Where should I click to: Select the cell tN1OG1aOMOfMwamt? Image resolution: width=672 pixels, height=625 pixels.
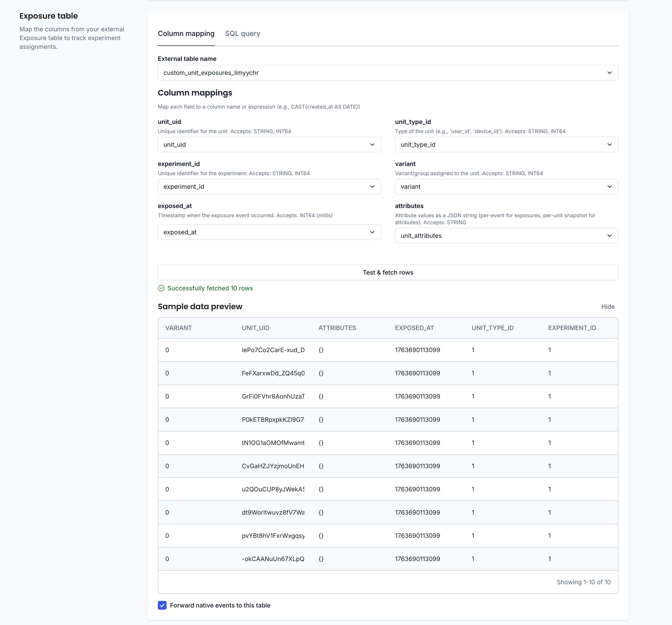click(x=273, y=443)
